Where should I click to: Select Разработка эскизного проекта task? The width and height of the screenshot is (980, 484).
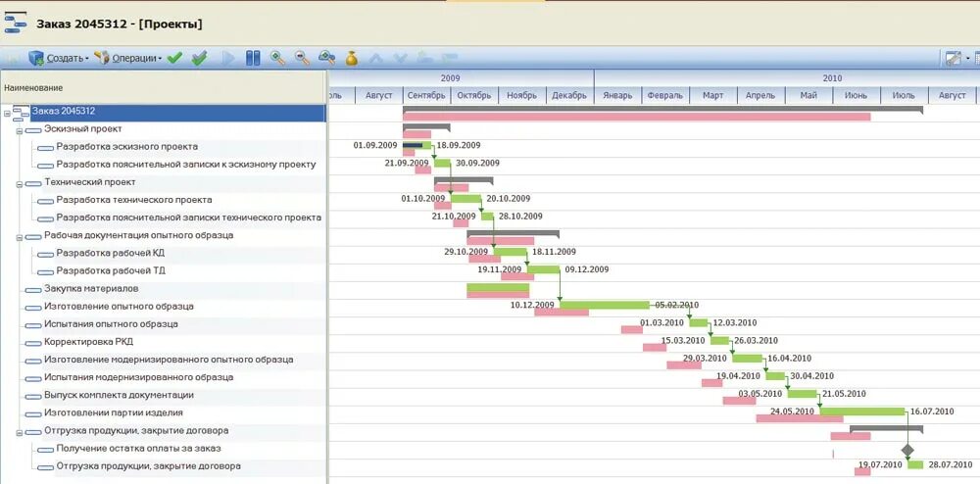[x=126, y=147]
